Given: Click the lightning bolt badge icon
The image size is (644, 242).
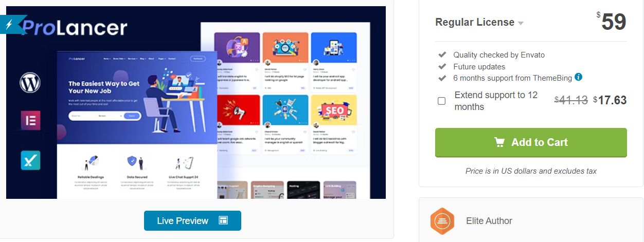Looking at the screenshot, I should pos(10,24).
